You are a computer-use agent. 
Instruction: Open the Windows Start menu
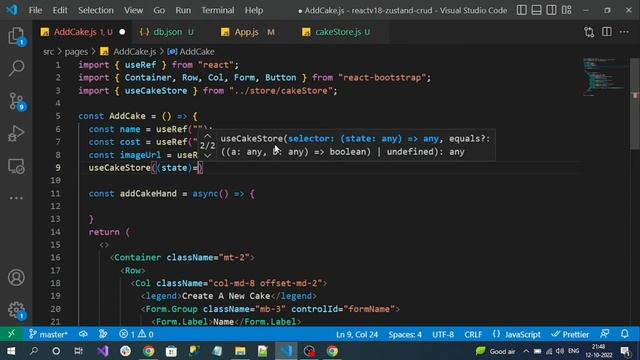(x=11, y=351)
